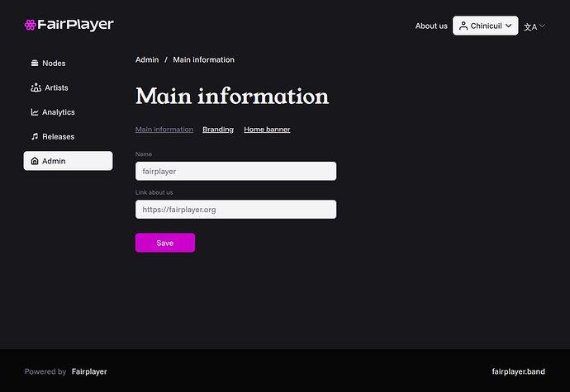The width and height of the screenshot is (570, 392).
Task: Click the Releases music note icon
Action: (x=35, y=136)
